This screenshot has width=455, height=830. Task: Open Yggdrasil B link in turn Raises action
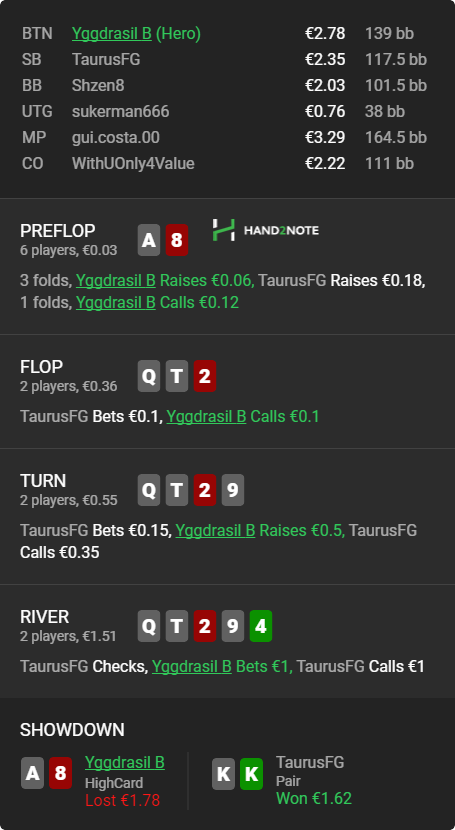[215, 530]
